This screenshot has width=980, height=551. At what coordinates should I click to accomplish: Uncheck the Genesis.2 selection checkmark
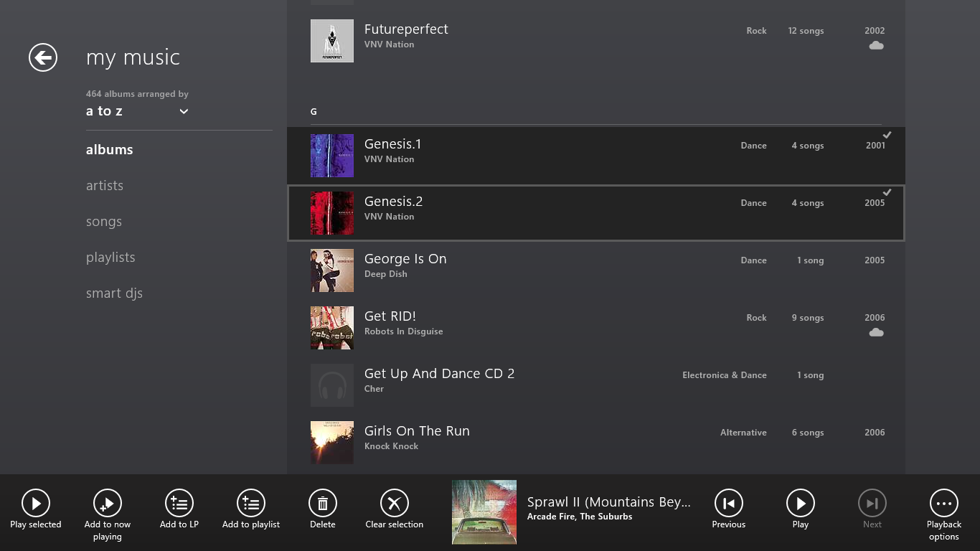point(887,192)
